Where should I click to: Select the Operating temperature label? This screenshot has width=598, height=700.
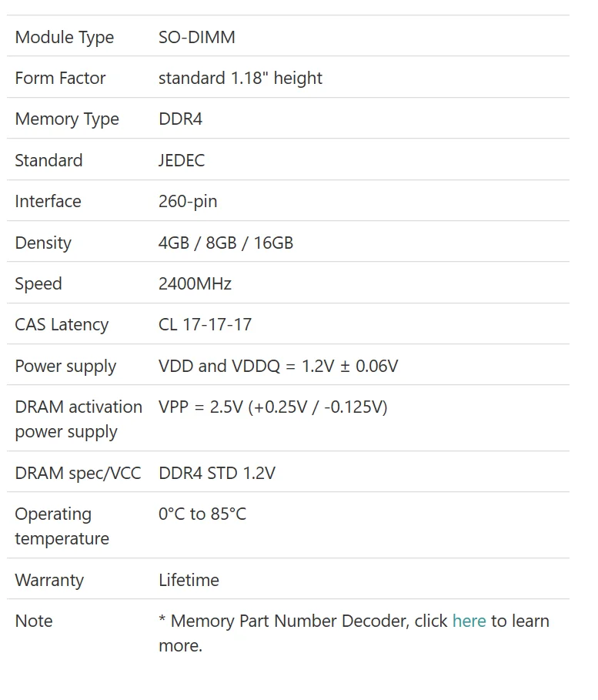62,526
